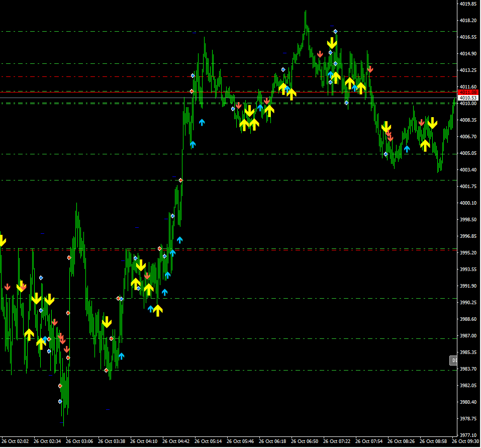Select the red 4011.08 price tag
The width and height of the screenshot is (481, 448).
coord(468,93)
